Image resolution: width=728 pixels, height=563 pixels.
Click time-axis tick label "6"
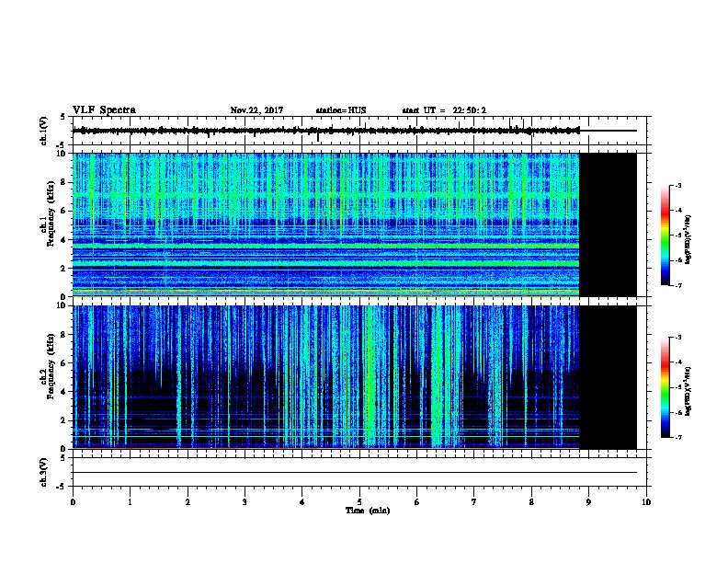pyautogui.click(x=416, y=502)
